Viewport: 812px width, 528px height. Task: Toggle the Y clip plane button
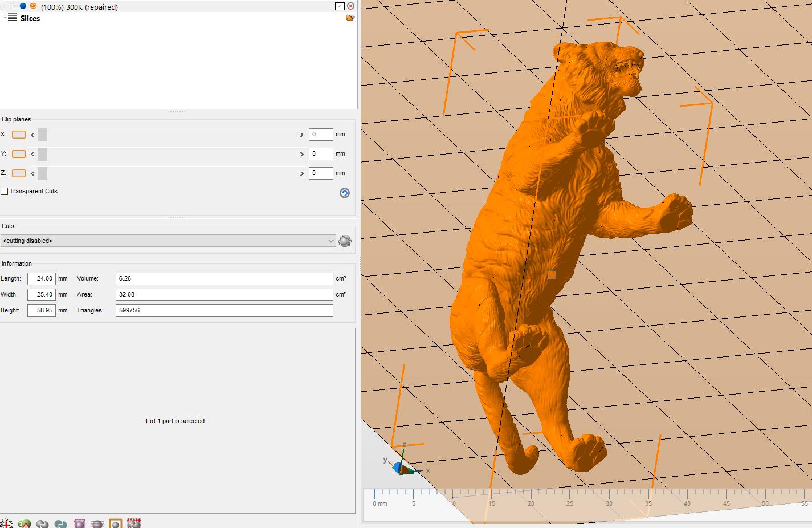pos(19,154)
